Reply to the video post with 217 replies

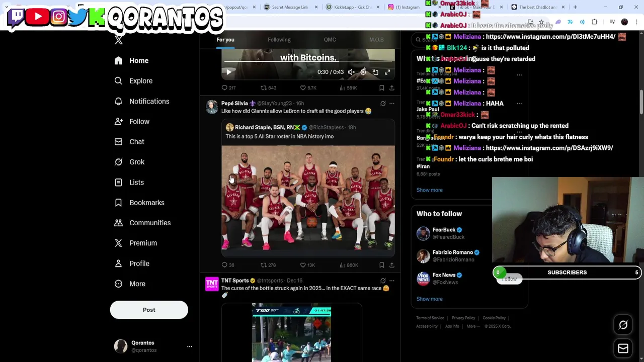(x=229, y=88)
